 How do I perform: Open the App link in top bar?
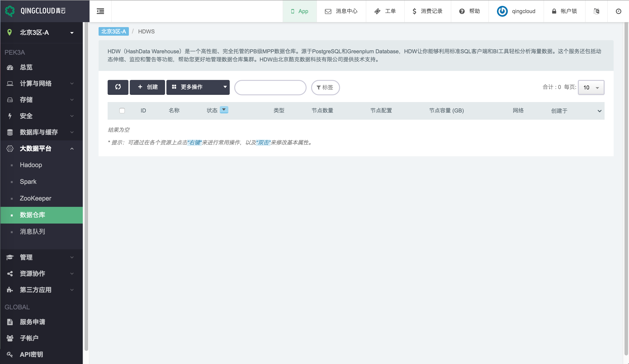click(300, 11)
